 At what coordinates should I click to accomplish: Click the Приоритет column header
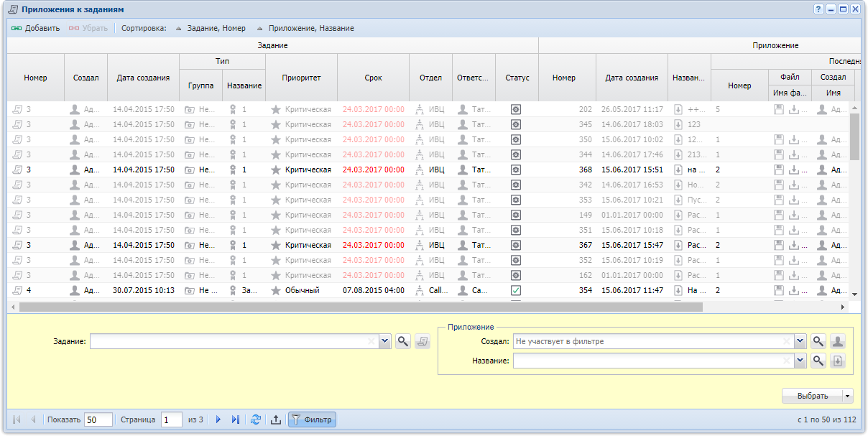pyautogui.click(x=301, y=78)
